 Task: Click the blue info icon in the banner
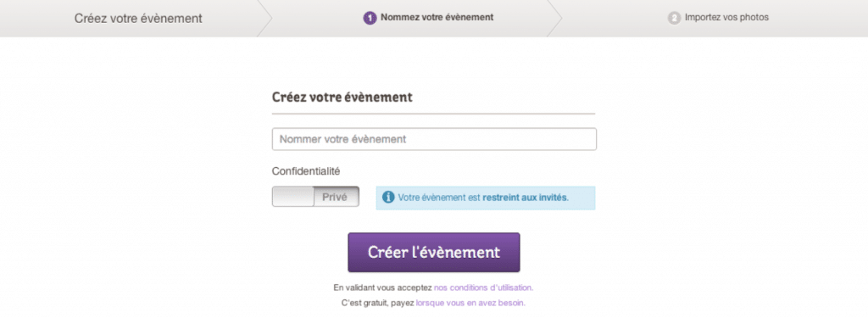click(x=388, y=198)
